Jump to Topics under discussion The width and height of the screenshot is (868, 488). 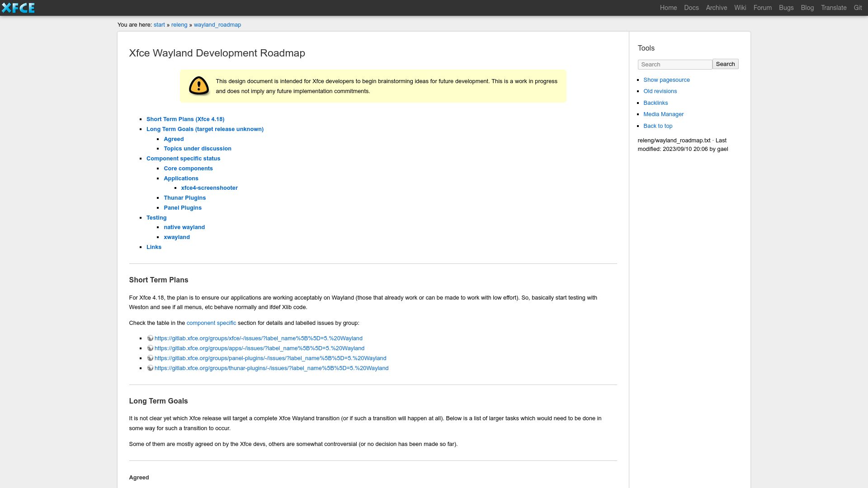(198, 149)
